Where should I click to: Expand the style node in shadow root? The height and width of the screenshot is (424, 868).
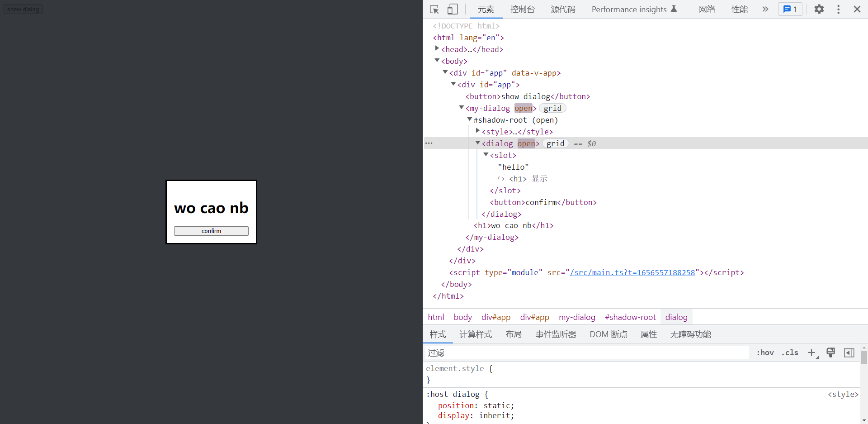(x=478, y=131)
